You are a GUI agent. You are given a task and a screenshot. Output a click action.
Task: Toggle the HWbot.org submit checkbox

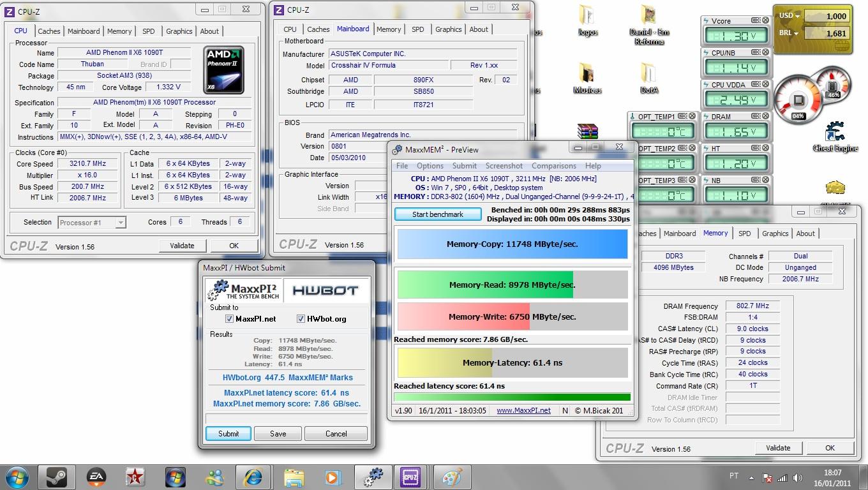(301, 319)
